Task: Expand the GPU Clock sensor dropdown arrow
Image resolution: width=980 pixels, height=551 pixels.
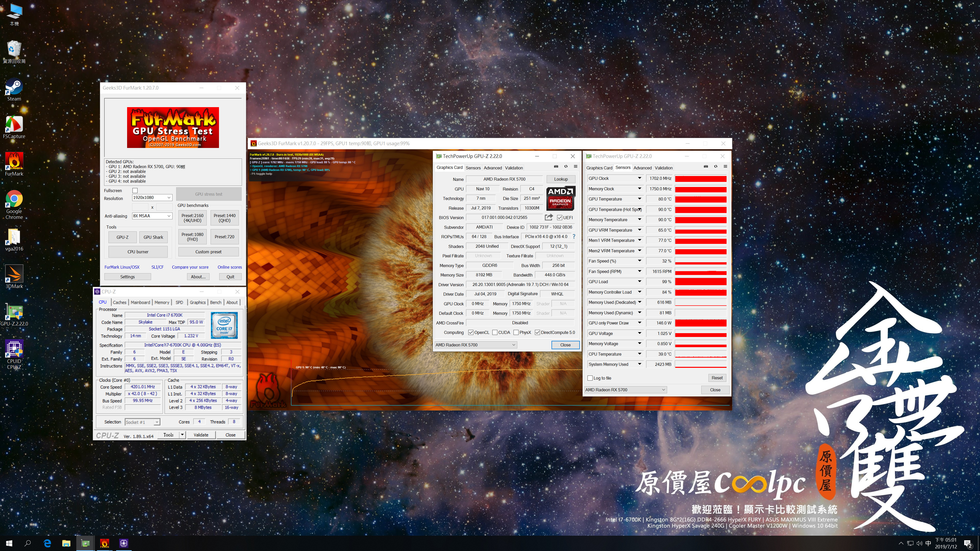Action: 639,178
